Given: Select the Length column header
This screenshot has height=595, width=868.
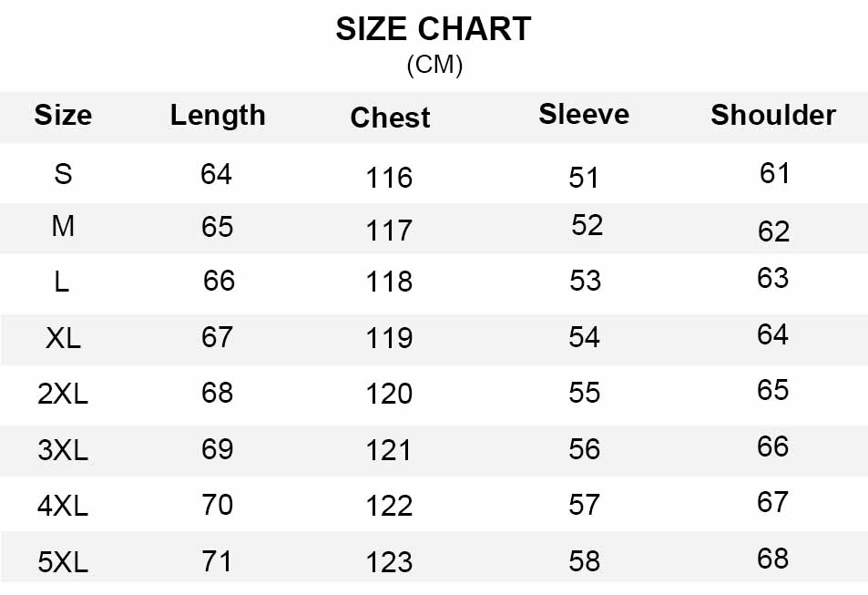Looking at the screenshot, I should 218,116.
